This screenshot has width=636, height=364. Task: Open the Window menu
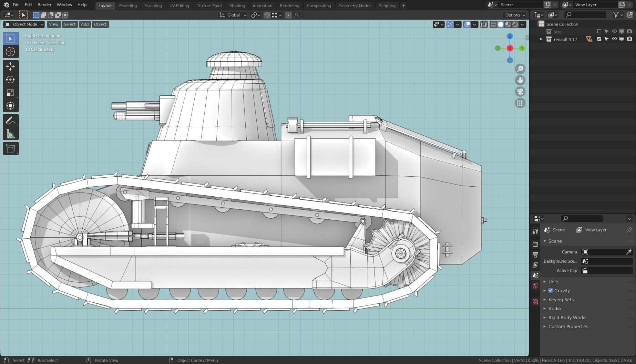tap(64, 5)
